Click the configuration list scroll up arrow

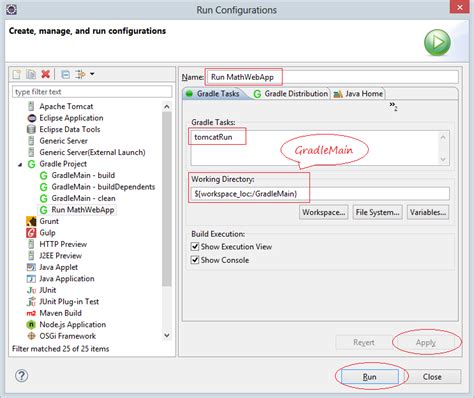(x=167, y=107)
